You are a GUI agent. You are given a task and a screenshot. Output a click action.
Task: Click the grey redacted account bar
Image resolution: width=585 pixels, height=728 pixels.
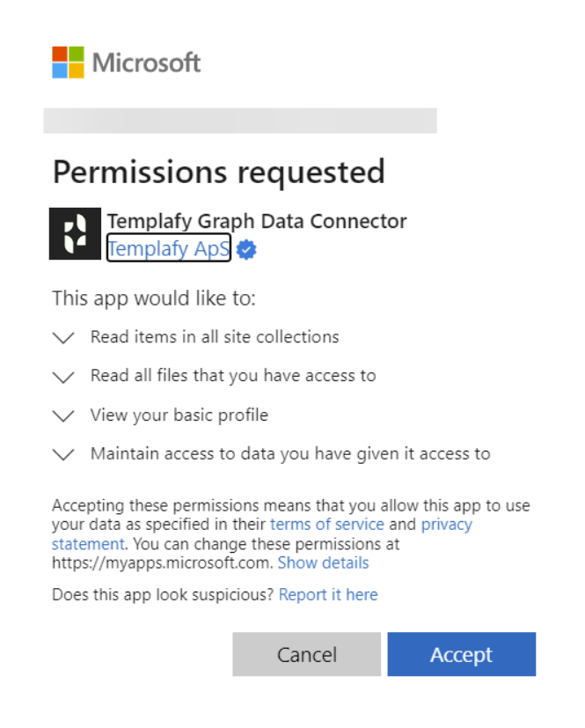pyautogui.click(x=240, y=121)
